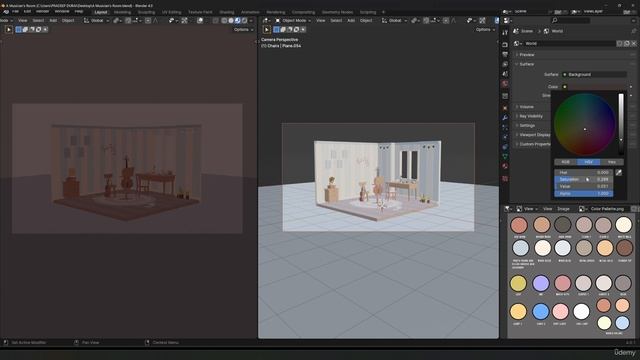Image resolution: width=640 pixels, height=360 pixels.
Task: Open the Surface Background shader dropdown
Action: point(594,75)
